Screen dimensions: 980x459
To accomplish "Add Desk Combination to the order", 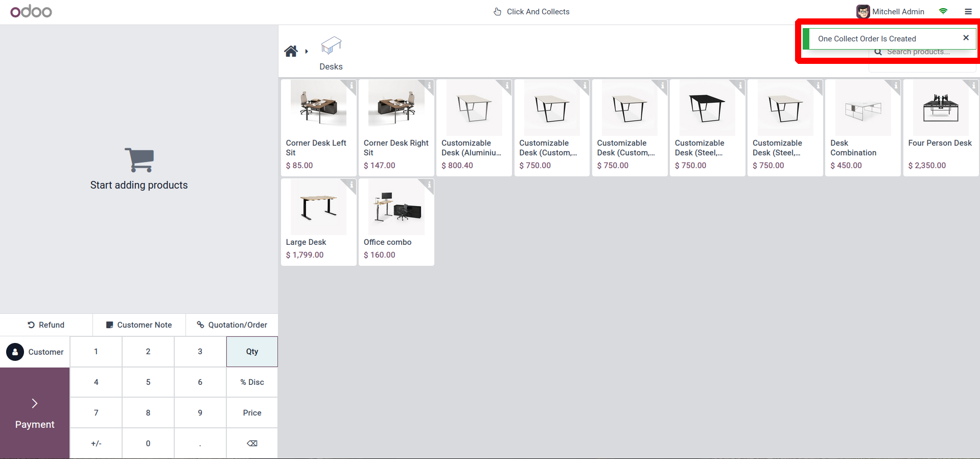I will tap(863, 128).
